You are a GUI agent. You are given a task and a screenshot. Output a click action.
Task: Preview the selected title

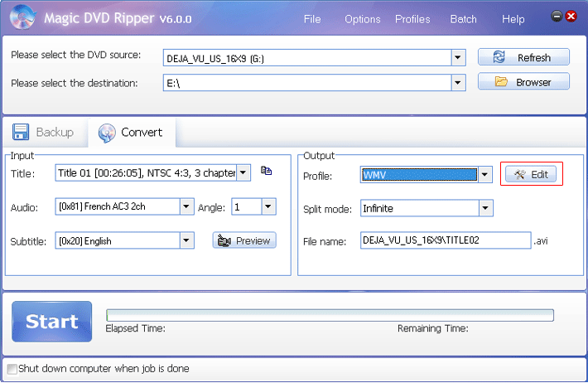coord(244,240)
